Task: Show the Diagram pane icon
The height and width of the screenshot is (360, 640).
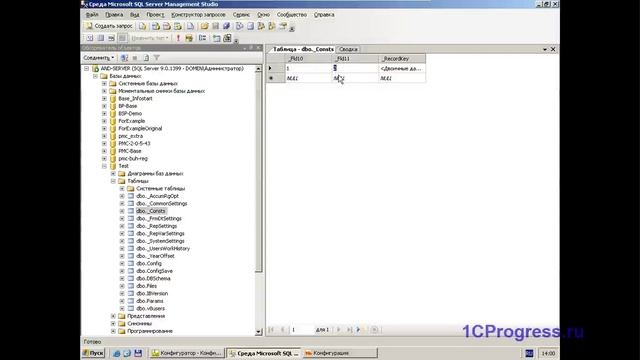Action: pyautogui.click(x=90, y=38)
